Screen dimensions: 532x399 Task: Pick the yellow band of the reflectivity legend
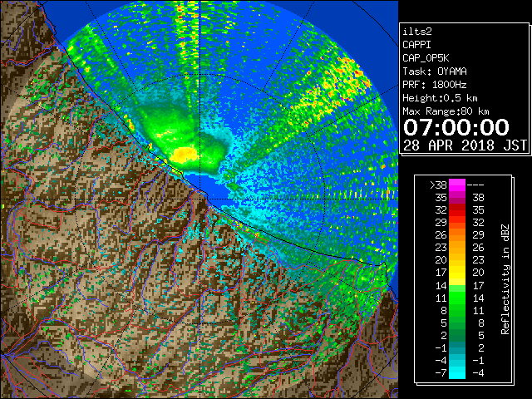(x=457, y=273)
